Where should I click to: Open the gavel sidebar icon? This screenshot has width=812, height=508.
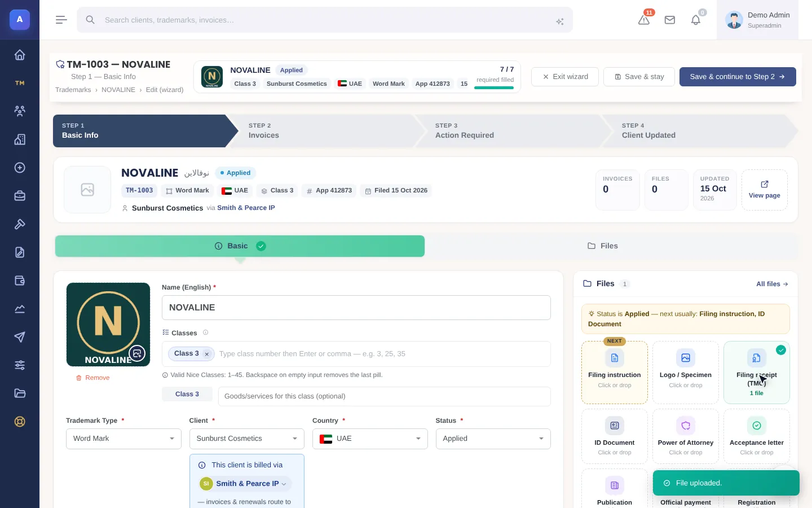click(x=20, y=224)
